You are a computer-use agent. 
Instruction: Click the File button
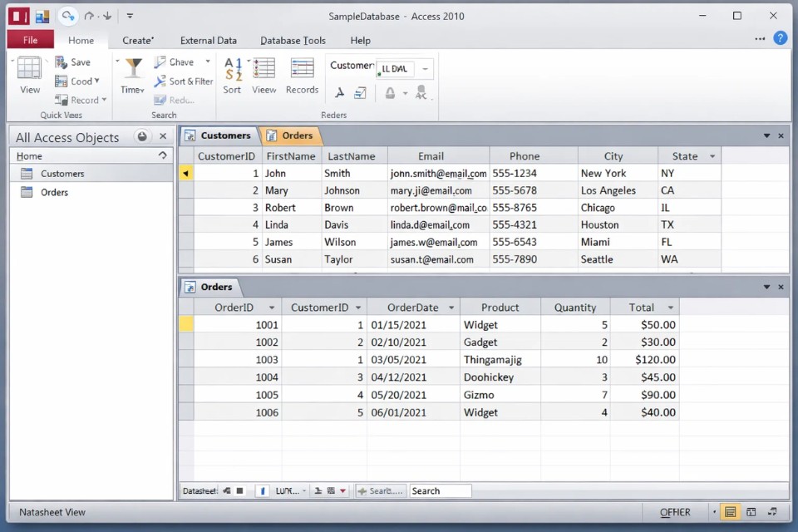tap(30, 40)
